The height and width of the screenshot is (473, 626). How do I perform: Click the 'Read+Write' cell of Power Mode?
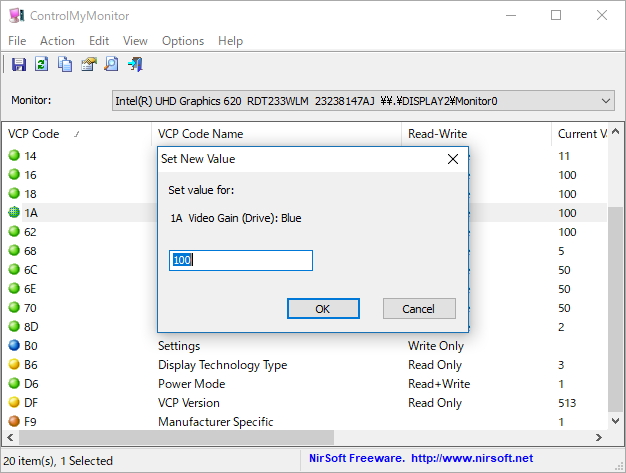(439, 384)
